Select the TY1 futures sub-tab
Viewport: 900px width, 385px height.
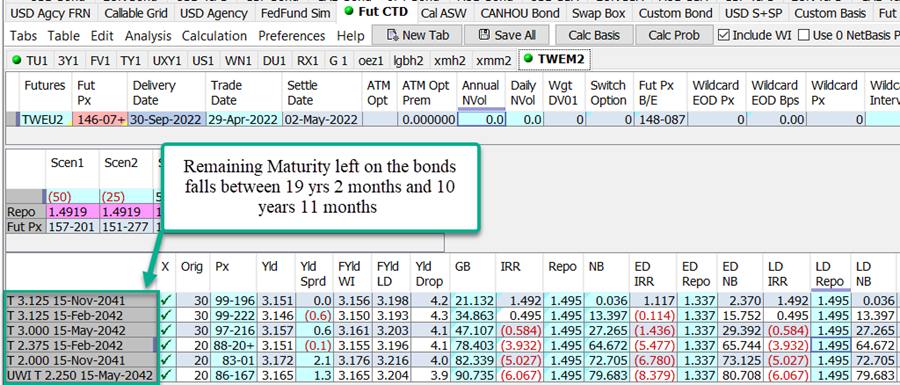pyautogui.click(x=131, y=60)
